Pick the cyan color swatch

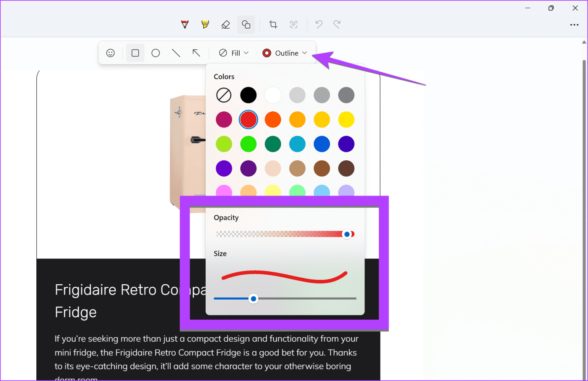pos(297,144)
